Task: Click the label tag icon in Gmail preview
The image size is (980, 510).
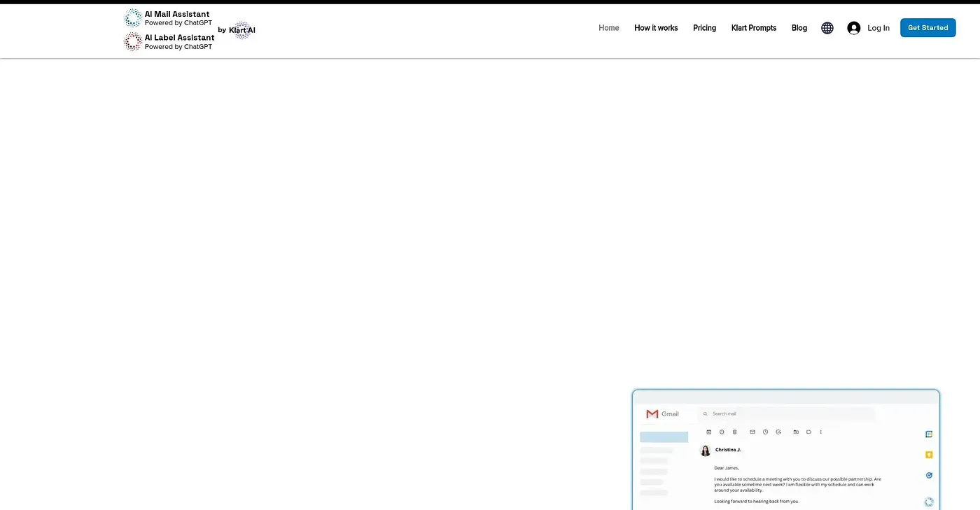Action: (808, 432)
